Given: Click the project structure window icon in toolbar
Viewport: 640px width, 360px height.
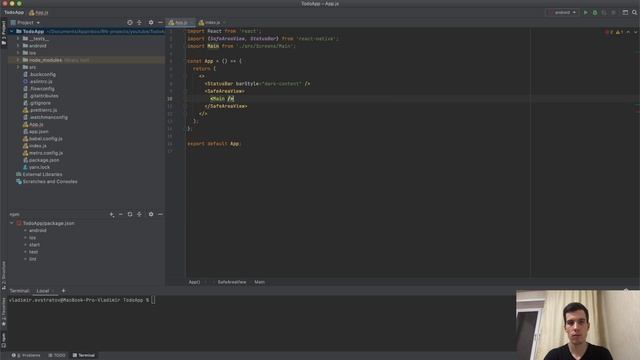Looking at the screenshot, I should click(x=625, y=13).
